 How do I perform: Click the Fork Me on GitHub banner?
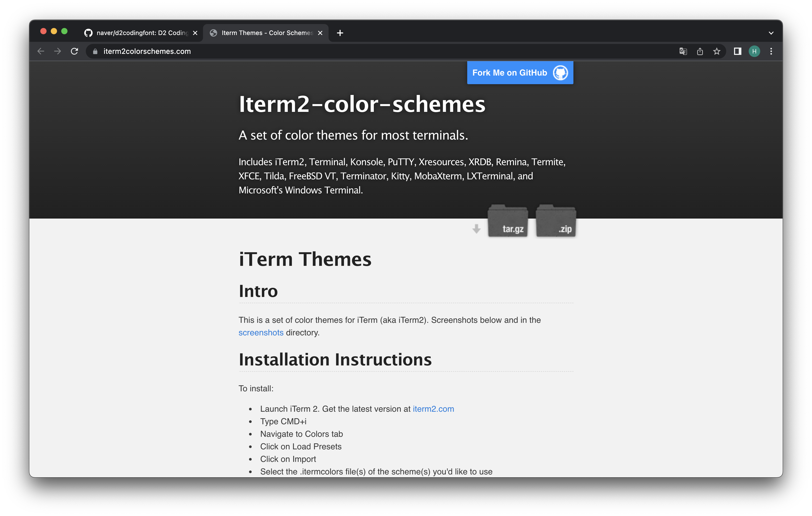(x=520, y=72)
